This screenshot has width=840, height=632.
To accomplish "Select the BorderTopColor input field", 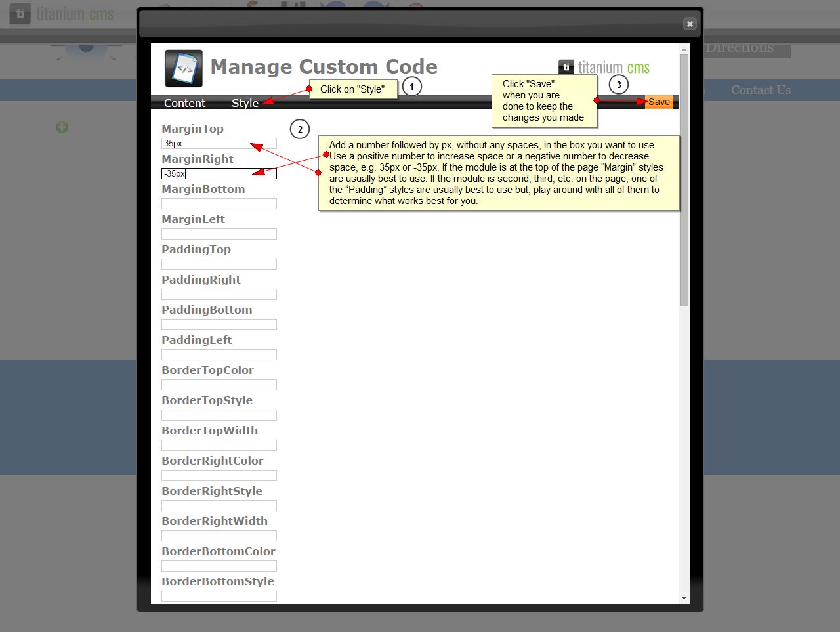I will point(219,385).
